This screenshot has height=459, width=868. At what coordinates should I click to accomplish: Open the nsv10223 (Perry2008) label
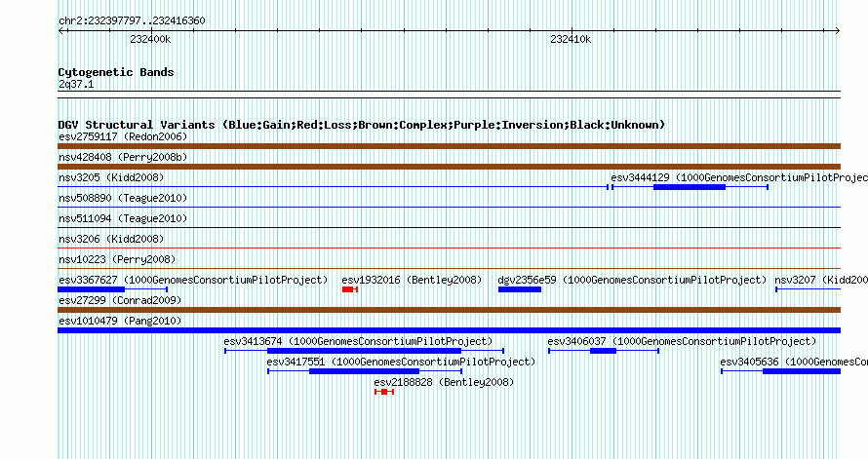[117, 259]
